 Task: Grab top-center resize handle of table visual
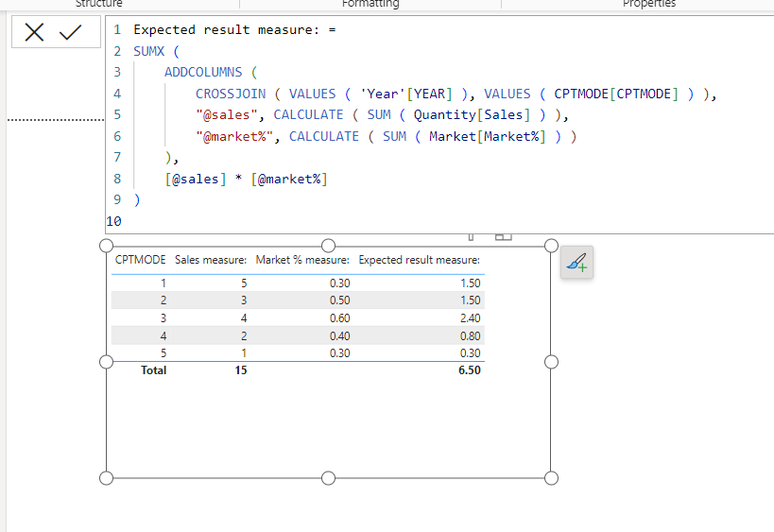(x=328, y=246)
